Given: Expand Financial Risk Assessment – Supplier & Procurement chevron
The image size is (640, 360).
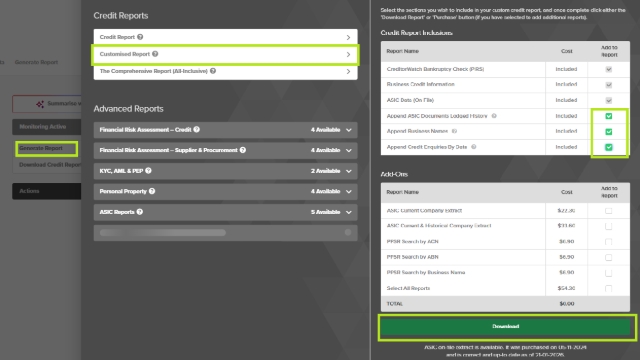Looking at the screenshot, I should point(349,150).
